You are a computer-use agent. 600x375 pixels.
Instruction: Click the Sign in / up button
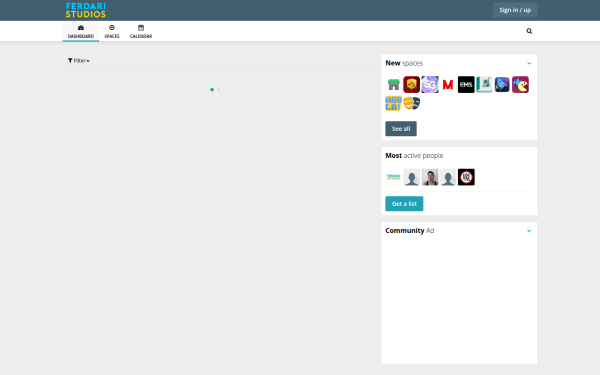[x=515, y=10]
